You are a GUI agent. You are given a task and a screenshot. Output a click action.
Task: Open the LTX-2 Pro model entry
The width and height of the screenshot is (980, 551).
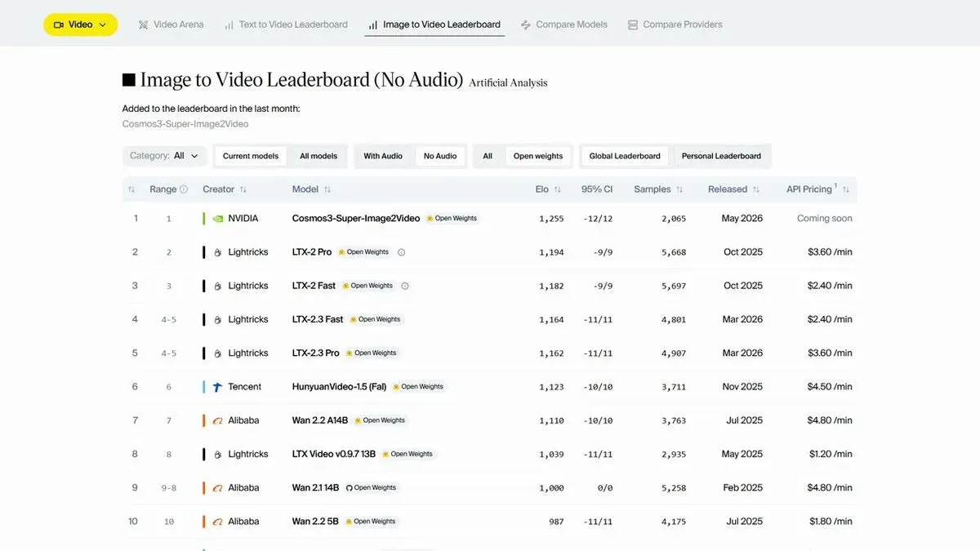(x=312, y=252)
